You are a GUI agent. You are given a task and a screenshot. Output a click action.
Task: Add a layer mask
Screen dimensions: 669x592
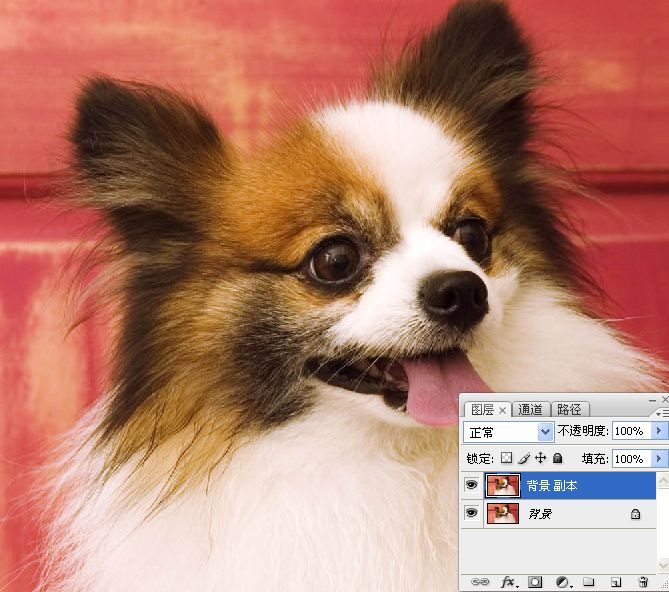(535, 582)
